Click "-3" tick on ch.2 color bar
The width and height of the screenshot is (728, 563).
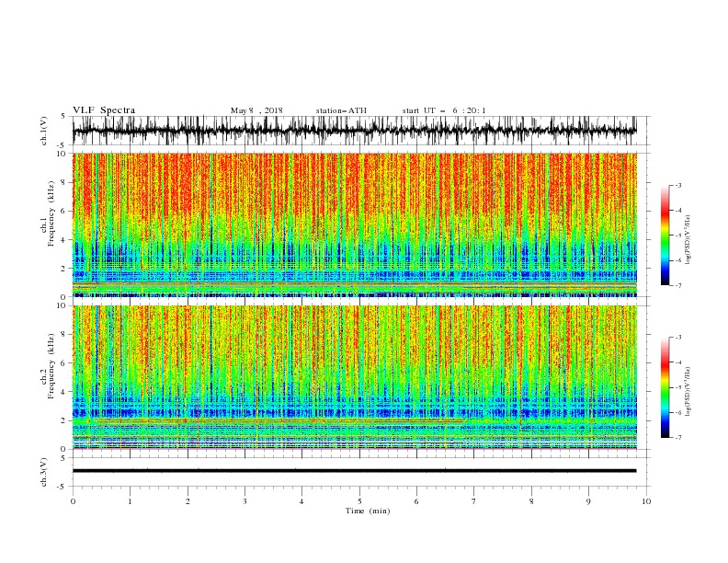click(x=678, y=338)
